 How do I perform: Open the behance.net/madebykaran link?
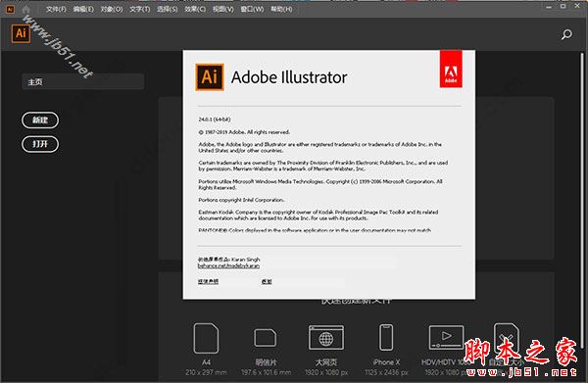[x=228, y=265]
